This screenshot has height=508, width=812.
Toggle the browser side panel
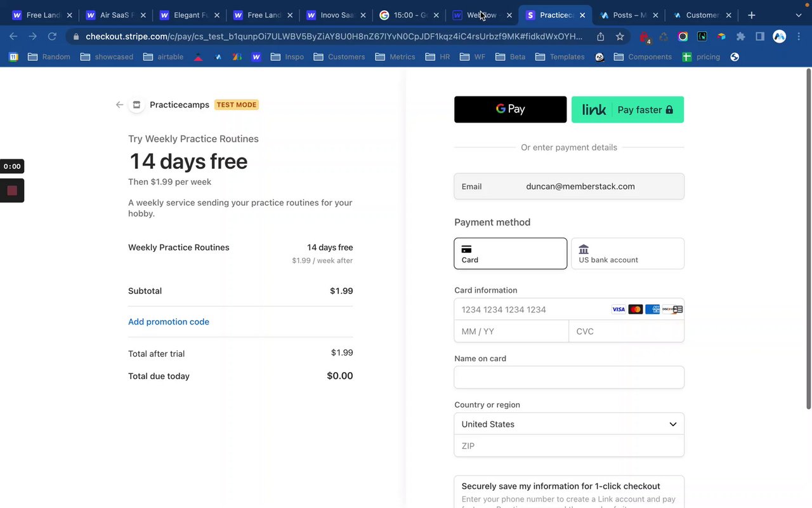pyautogui.click(x=760, y=37)
